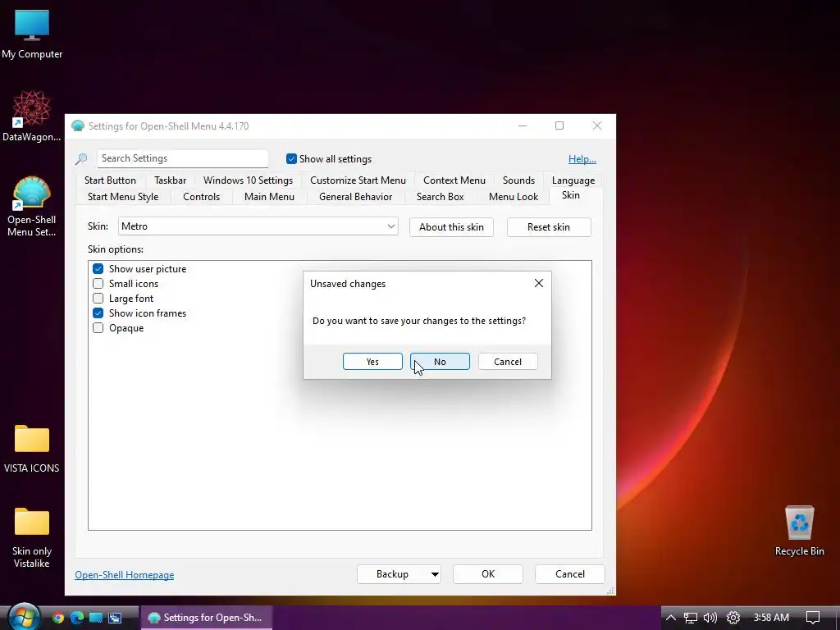Click No to discard changes

440,362
